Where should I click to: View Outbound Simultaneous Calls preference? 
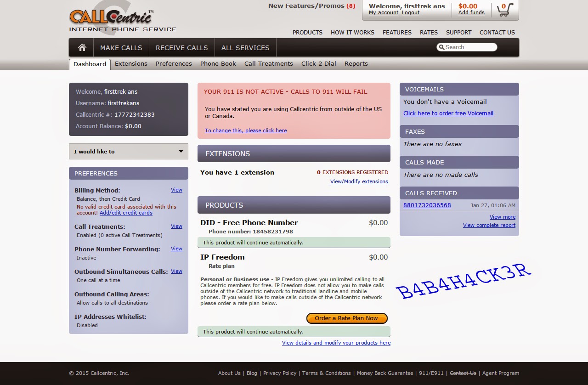point(177,271)
